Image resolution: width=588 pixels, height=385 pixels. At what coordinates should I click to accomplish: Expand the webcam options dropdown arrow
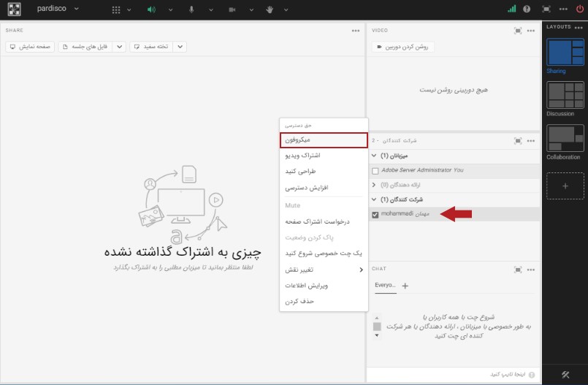(251, 10)
